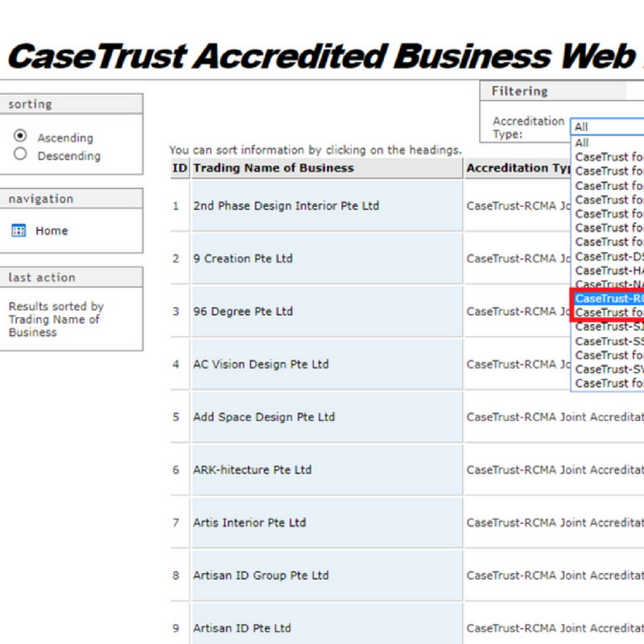Pick the CaseTrust-SS option in the list

(608, 341)
